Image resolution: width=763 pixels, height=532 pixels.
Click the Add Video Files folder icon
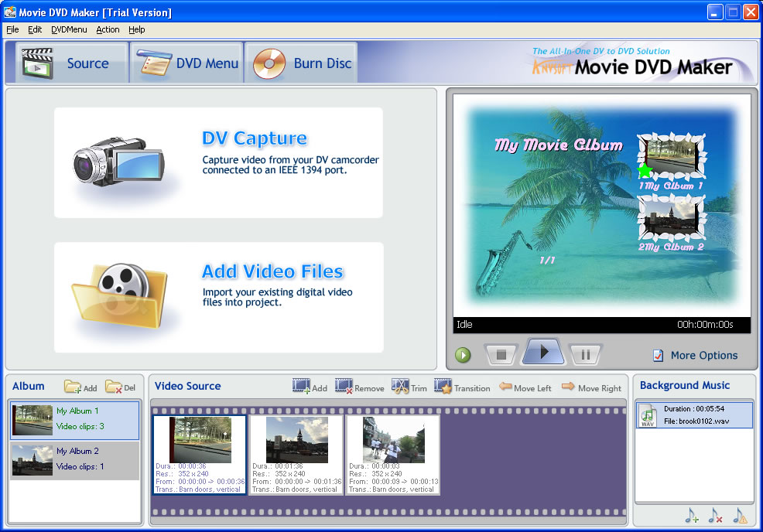[118, 295]
